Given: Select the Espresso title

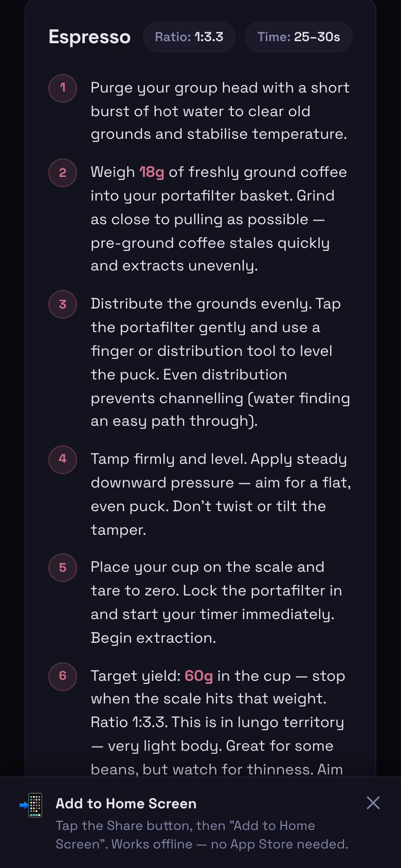Looking at the screenshot, I should pyautogui.click(x=89, y=37).
